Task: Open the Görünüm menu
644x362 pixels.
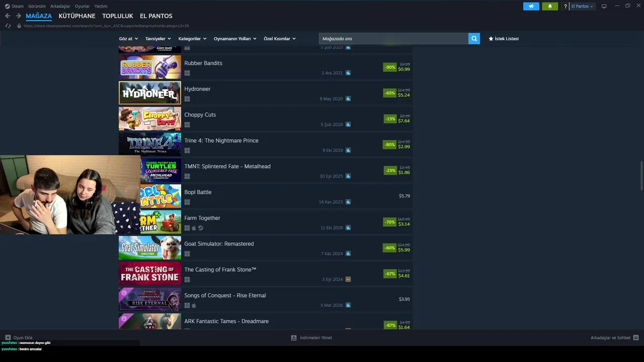Action: (x=37, y=6)
